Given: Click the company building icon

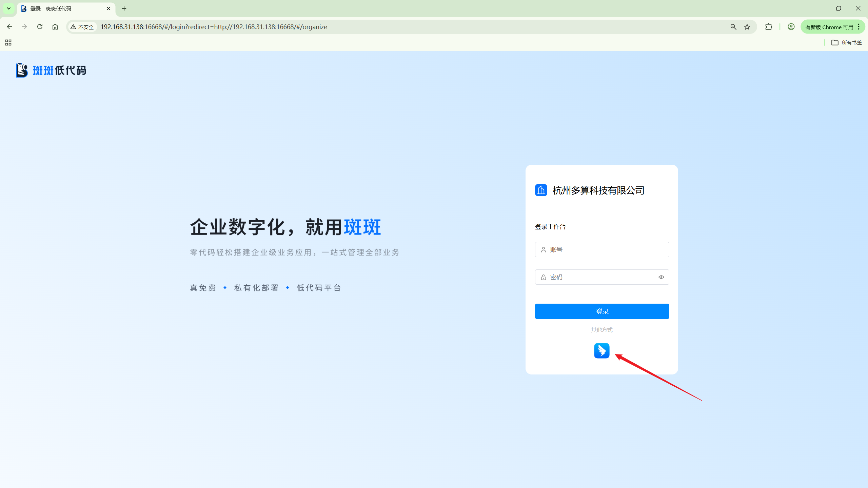Looking at the screenshot, I should [x=541, y=190].
